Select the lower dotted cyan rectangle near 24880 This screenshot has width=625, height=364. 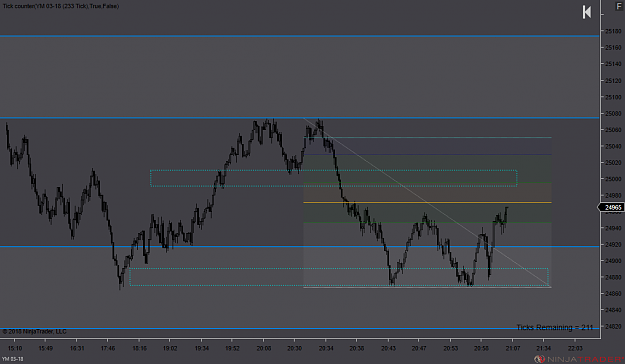point(339,277)
